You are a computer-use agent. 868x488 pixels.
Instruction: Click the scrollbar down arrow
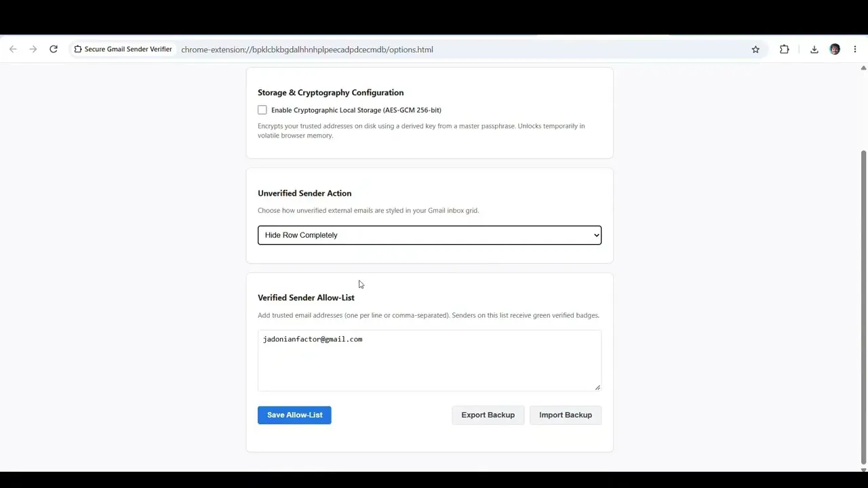pos(863,469)
